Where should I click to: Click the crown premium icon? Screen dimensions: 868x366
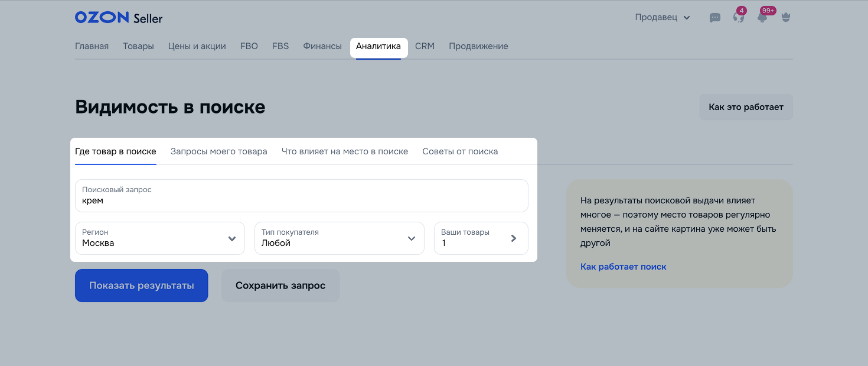(x=785, y=18)
